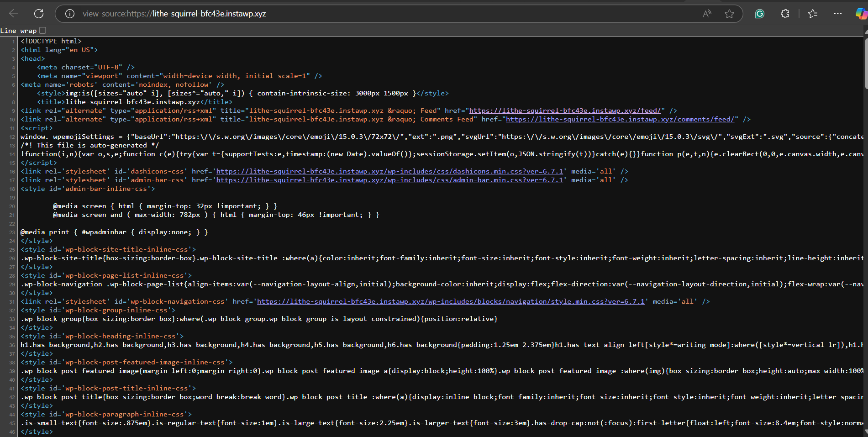This screenshot has height=437, width=868.
Task: Open Read aloud from address bar
Action: tap(707, 14)
